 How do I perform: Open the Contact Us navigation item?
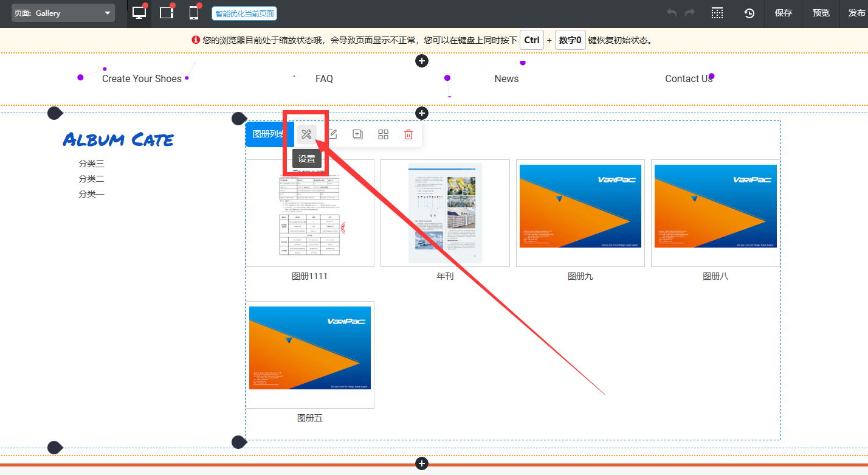pyautogui.click(x=688, y=78)
